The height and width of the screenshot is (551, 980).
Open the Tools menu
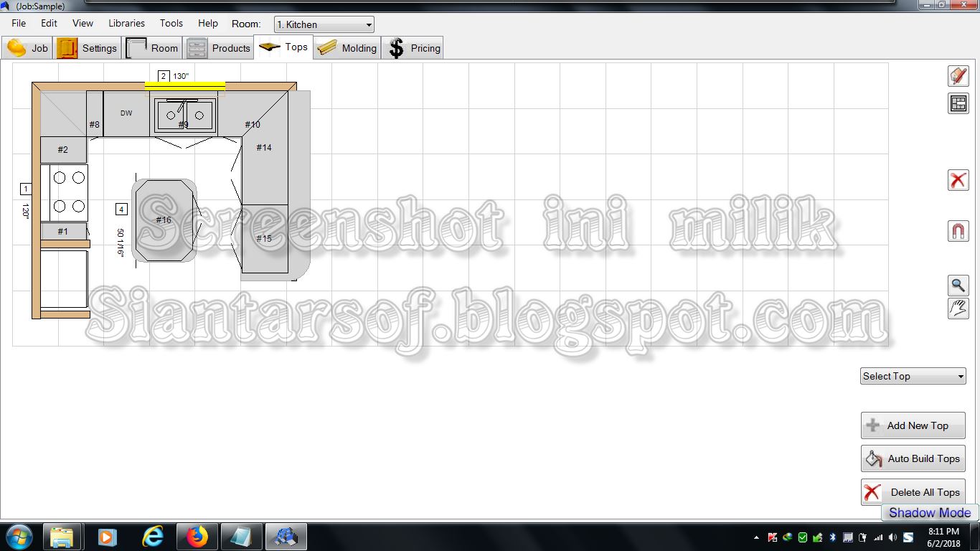171,23
